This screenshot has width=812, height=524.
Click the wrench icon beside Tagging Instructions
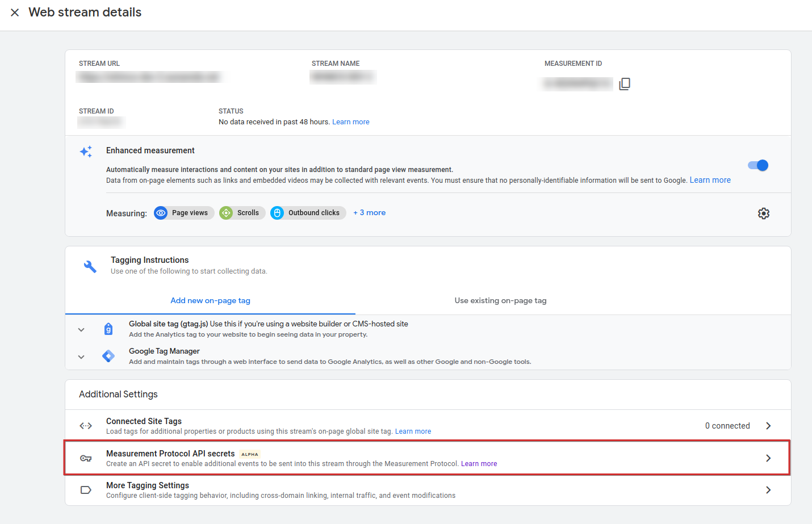(90, 266)
